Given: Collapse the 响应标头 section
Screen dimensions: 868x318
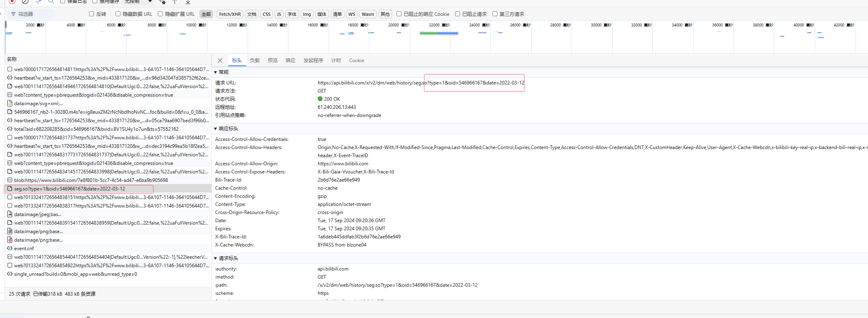Looking at the screenshot, I should point(216,129).
